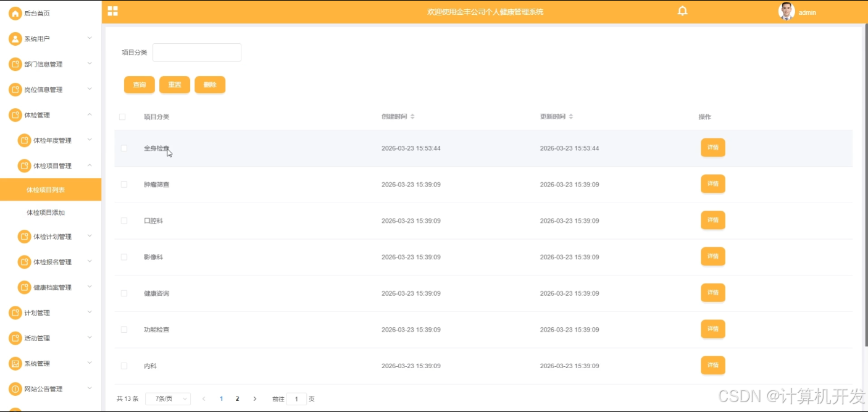
Task: Click the 删除 button
Action: pyautogui.click(x=210, y=85)
